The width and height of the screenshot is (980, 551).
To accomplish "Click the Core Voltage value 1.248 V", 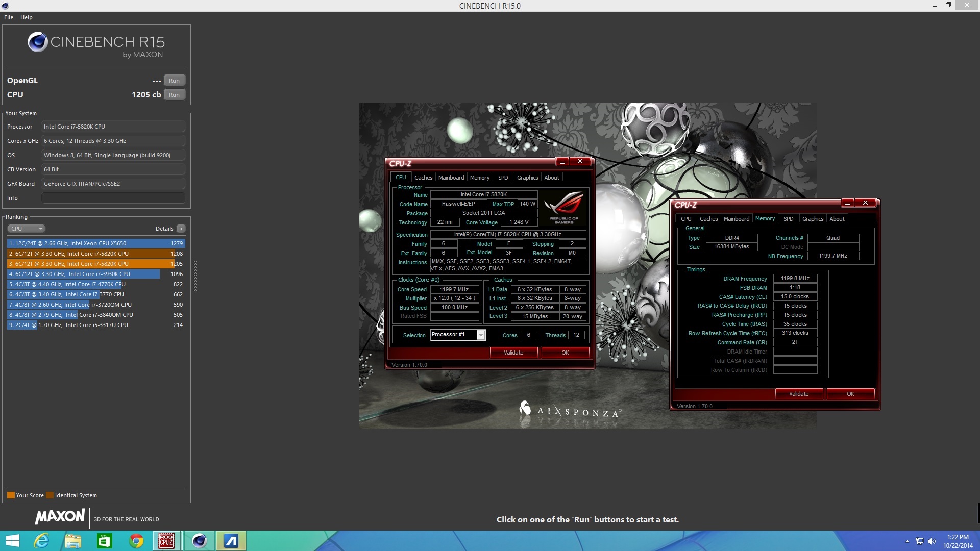I will [x=519, y=222].
